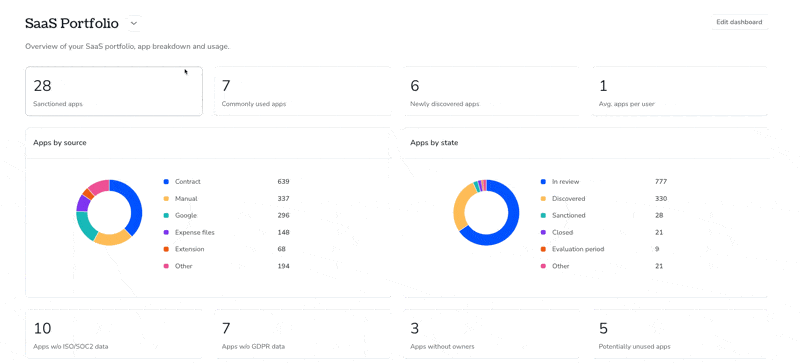Select the Contract legend label
This screenshot has height=363, width=800.
(188, 182)
